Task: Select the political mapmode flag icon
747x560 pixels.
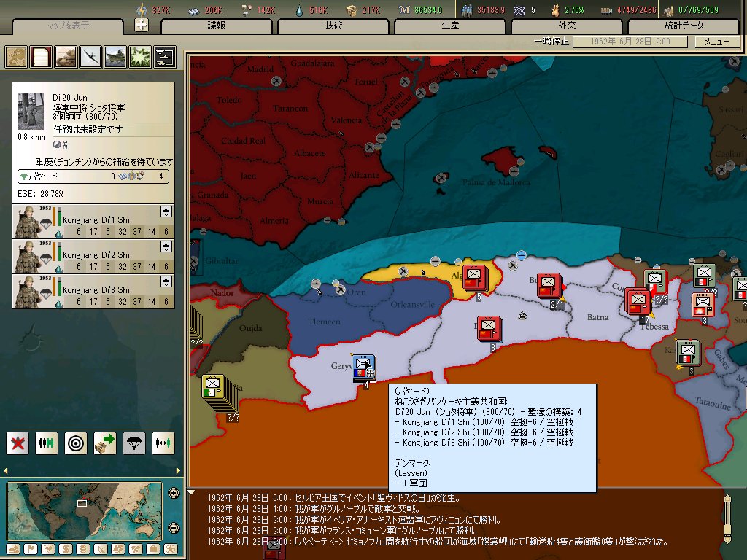Action: [31, 550]
